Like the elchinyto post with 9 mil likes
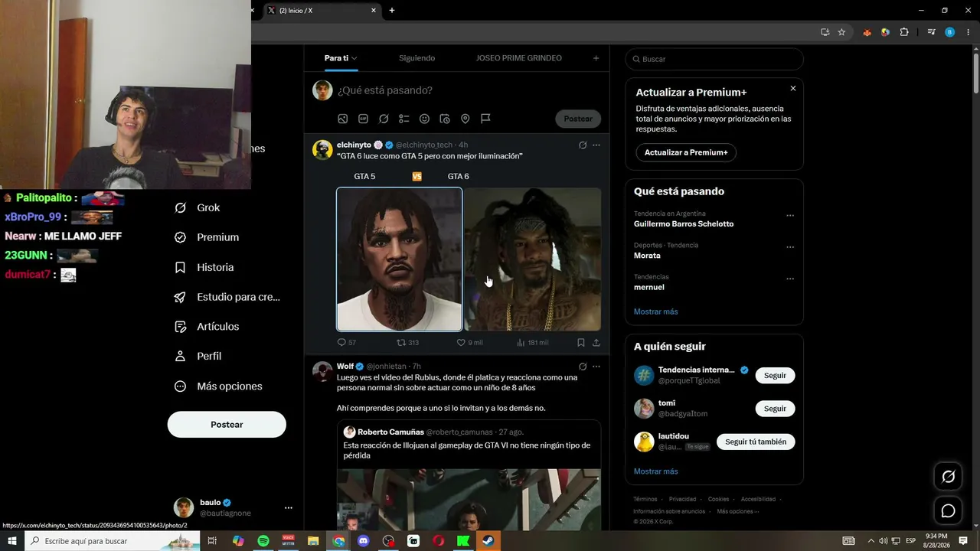The width and height of the screenshot is (980, 551). [469, 343]
